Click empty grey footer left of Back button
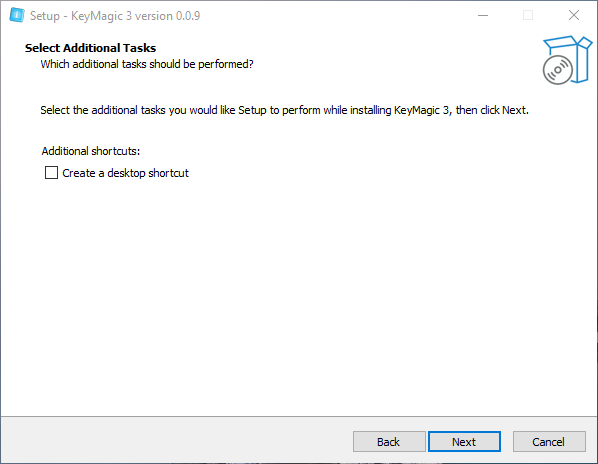This screenshot has width=598, height=464. [175, 442]
